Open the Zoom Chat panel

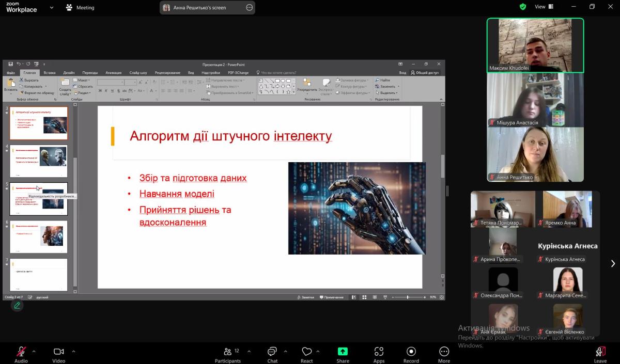coord(272,352)
